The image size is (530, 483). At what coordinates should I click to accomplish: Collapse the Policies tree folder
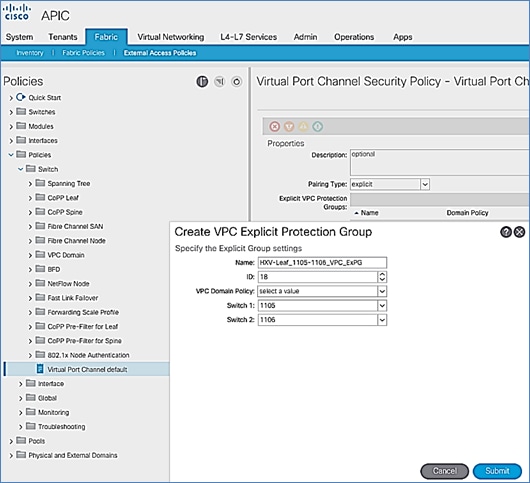[x=11, y=155]
